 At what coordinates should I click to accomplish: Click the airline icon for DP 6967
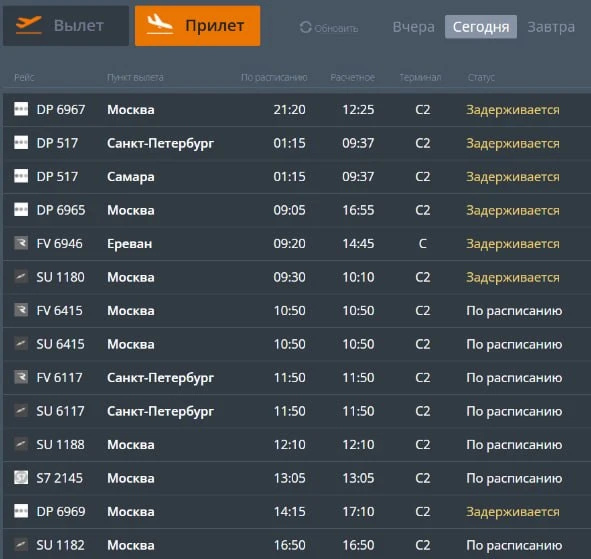(x=21, y=109)
